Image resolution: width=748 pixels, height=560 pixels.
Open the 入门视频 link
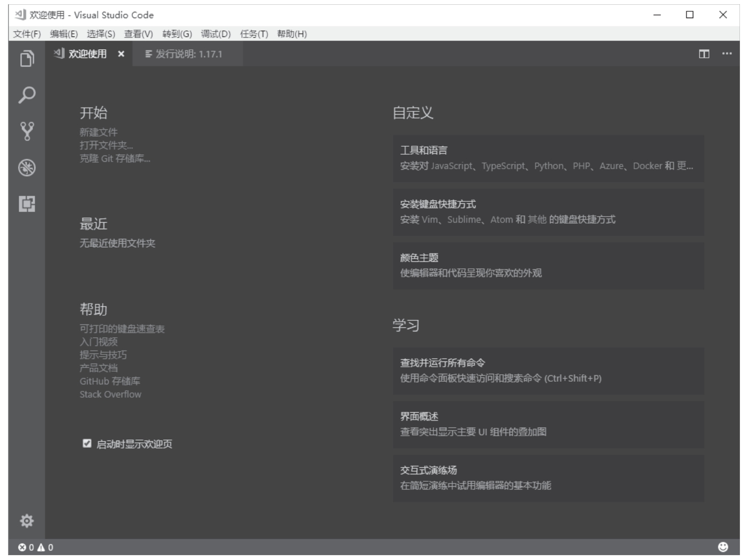click(99, 342)
